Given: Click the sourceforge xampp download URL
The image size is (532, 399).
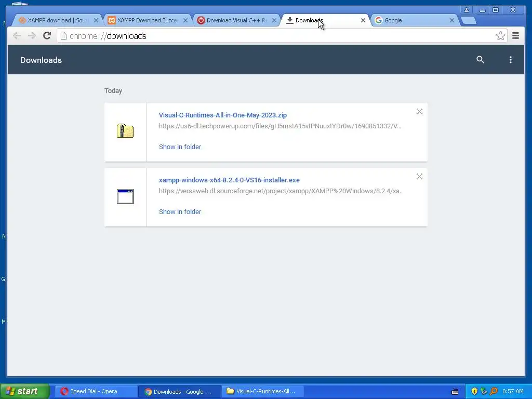Looking at the screenshot, I should pyautogui.click(x=281, y=191).
